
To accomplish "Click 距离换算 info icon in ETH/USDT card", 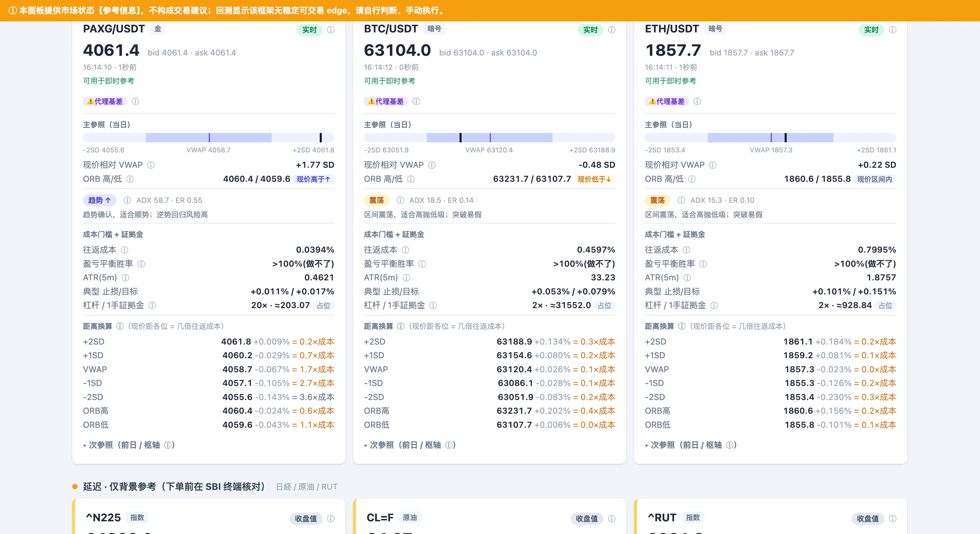I will pyautogui.click(x=682, y=326).
